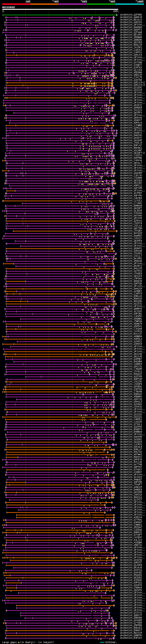Image resolution: width=146 pixels, height=644 pixels.
Task: Open hit UniRef100_Q58NA5
Action: click(x=131, y=37)
